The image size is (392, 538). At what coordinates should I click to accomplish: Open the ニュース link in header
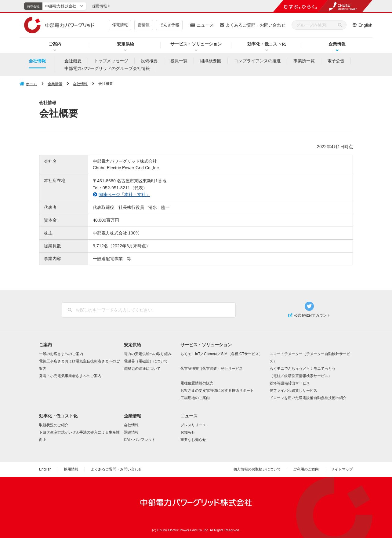pos(202,25)
